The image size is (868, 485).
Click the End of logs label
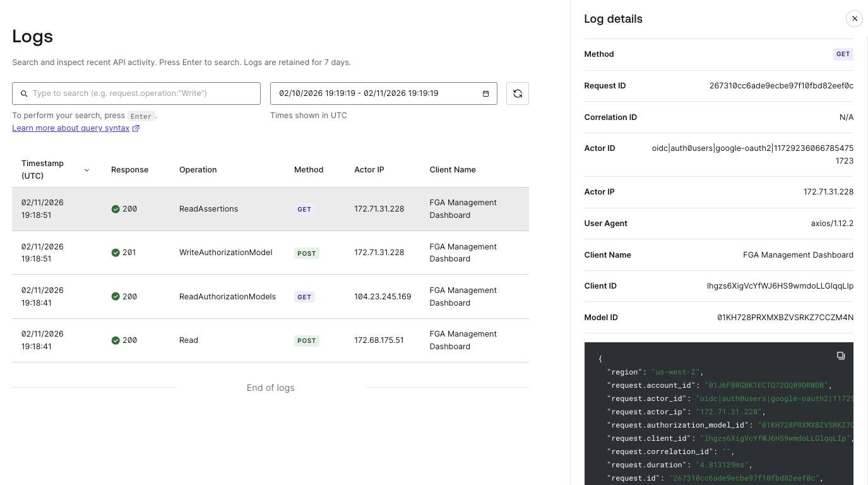271,388
